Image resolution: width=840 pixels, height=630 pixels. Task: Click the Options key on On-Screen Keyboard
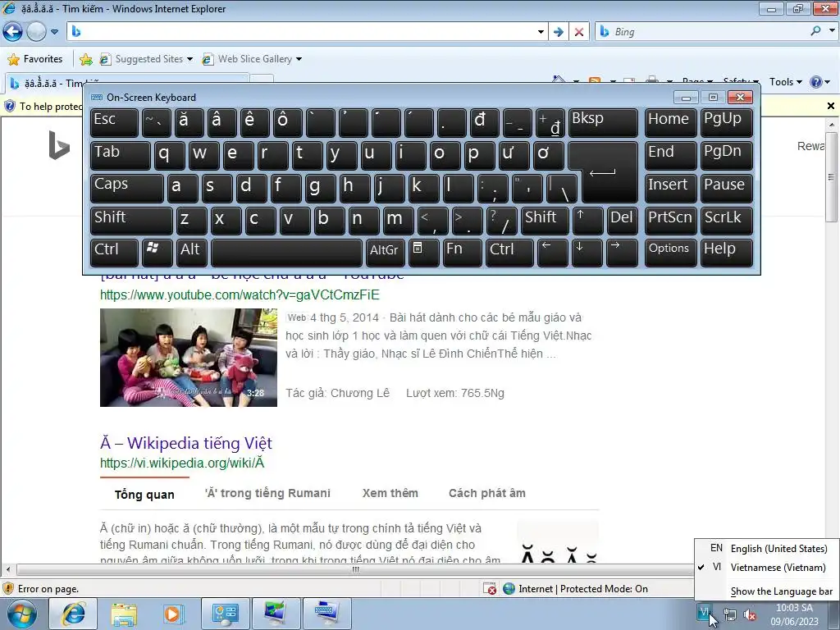pos(671,253)
